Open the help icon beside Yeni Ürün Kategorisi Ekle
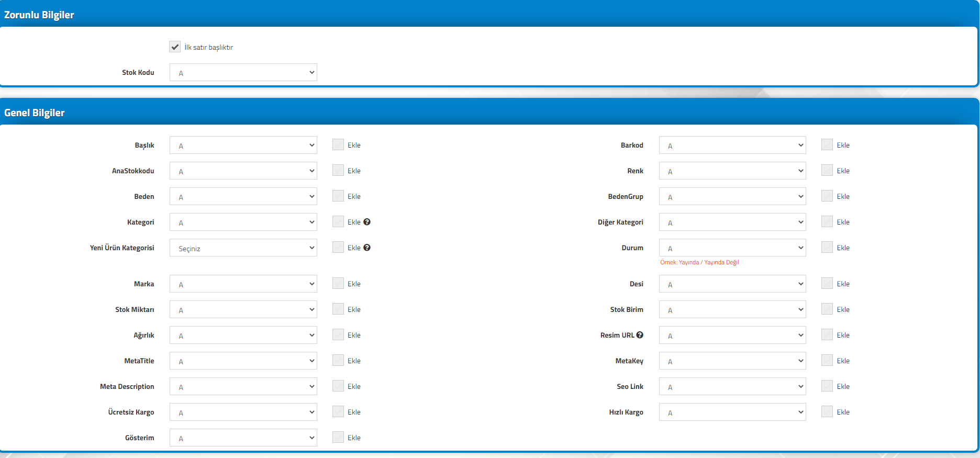 [x=367, y=248]
